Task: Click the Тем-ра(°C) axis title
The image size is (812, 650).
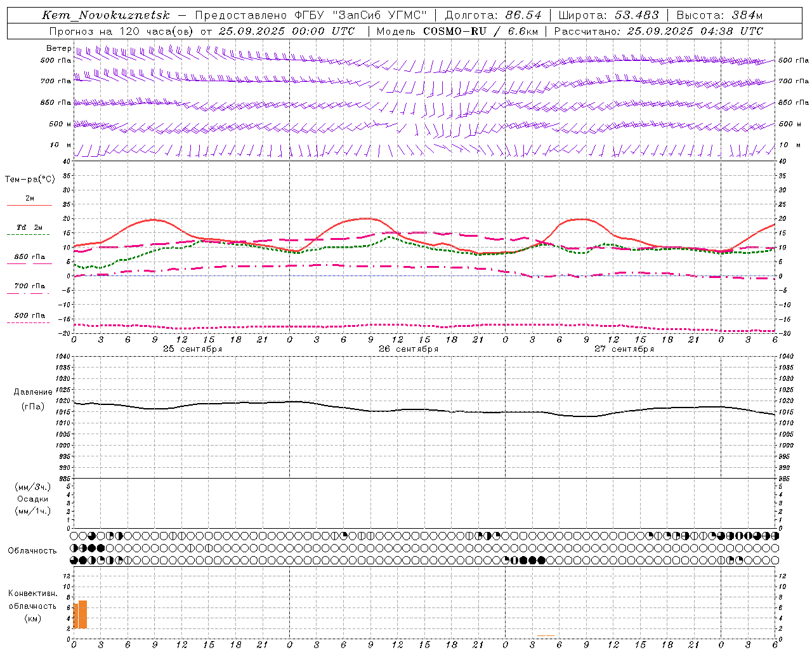Action: pyautogui.click(x=30, y=180)
